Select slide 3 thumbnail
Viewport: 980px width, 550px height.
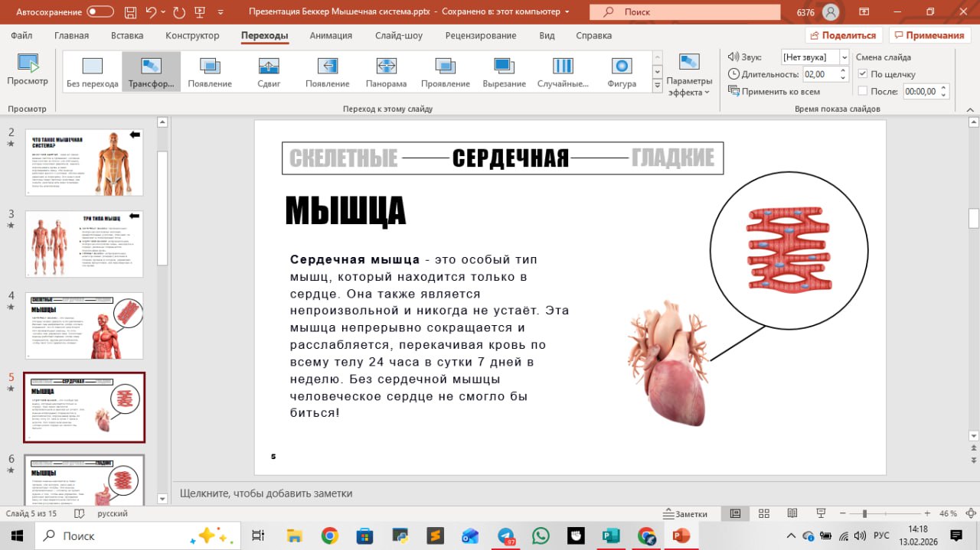click(84, 243)
